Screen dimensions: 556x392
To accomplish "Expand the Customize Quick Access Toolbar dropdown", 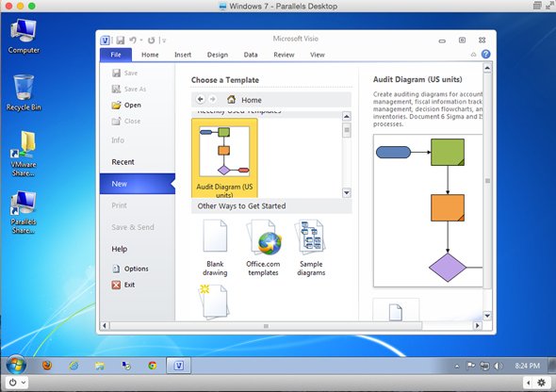I will point(164,41).
